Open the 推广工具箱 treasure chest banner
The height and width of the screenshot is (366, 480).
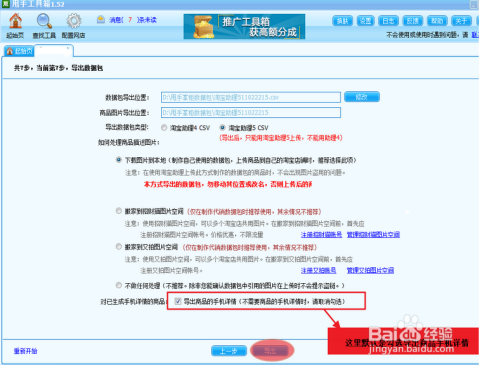pos(244,26)
